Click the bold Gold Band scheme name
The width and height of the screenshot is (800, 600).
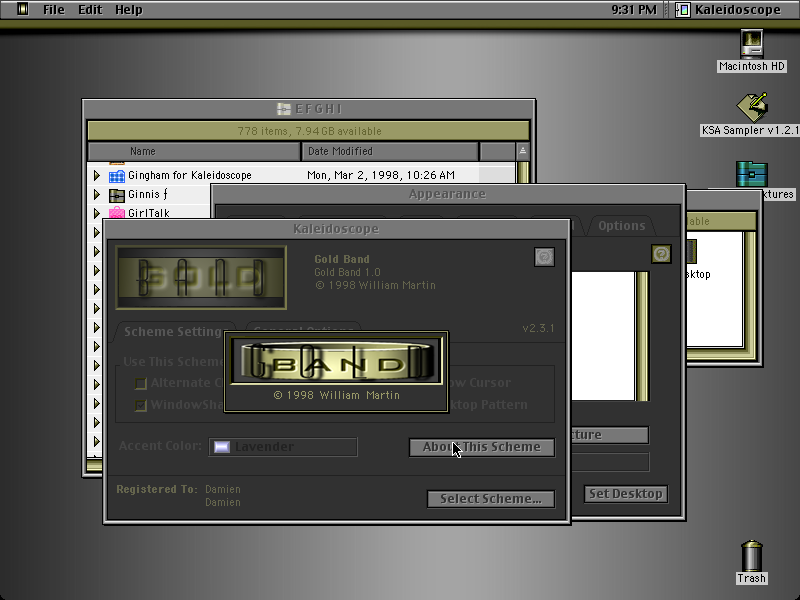pyautogui.click(x=342, y=259)
